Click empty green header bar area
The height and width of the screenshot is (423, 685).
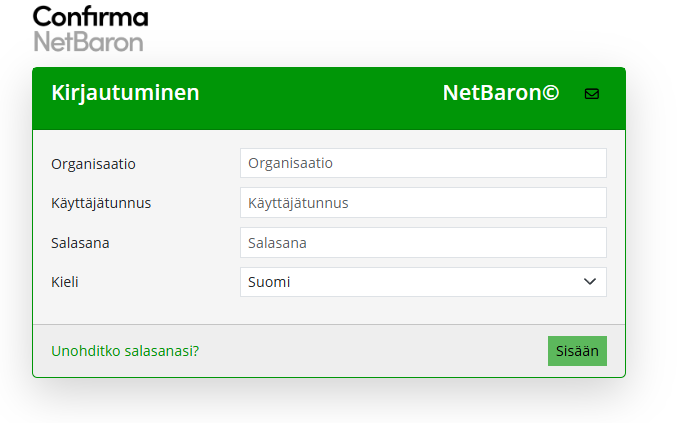pyautogui.click(x=320, y=94)
